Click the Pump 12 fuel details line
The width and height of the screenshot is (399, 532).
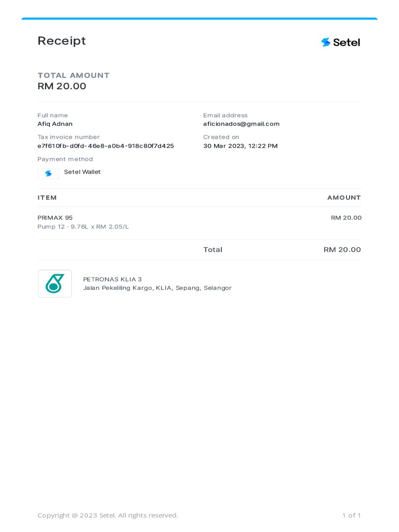(83, 227)
